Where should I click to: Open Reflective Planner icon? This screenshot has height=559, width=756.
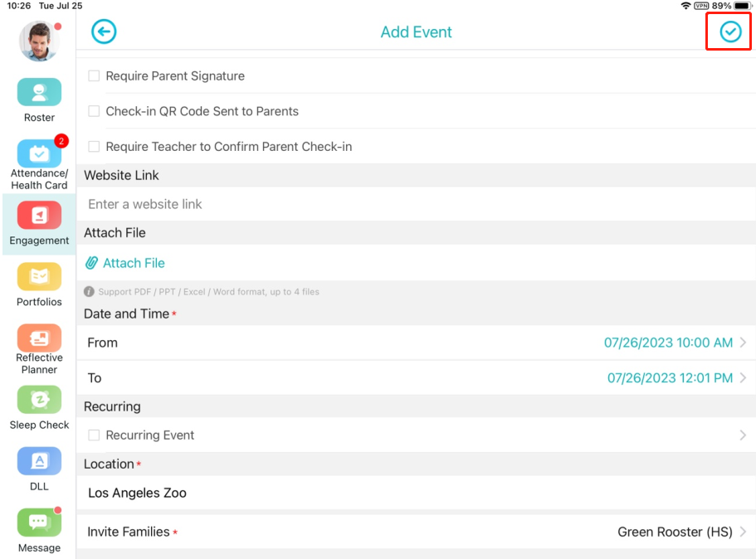[x=39, y=338]
